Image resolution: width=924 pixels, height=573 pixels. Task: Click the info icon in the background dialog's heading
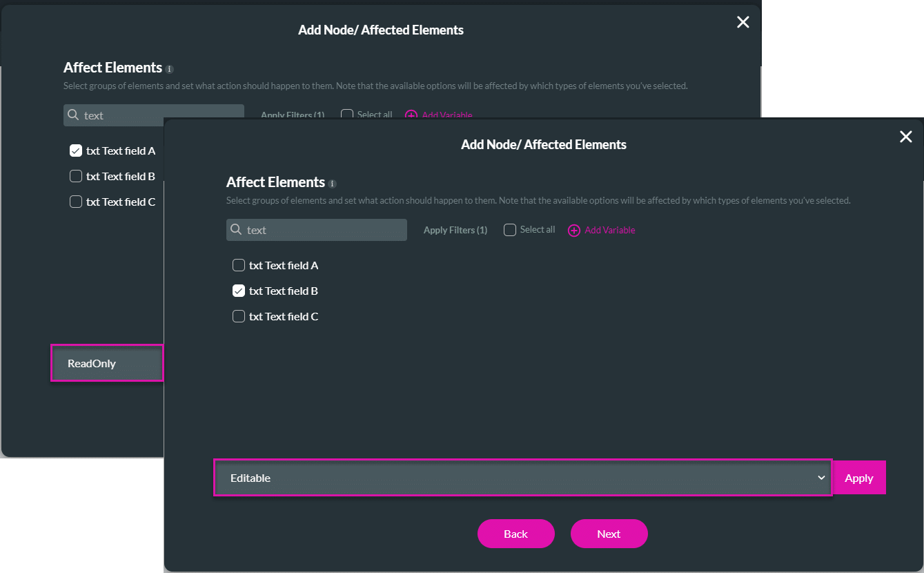coord(169,68)
